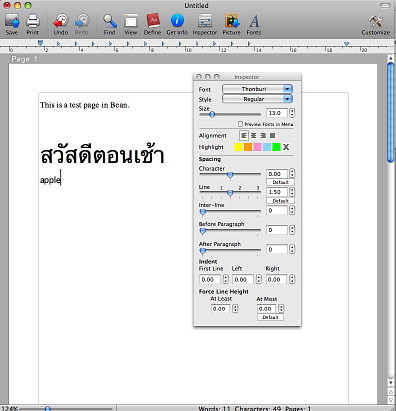Click the At Most height field

pos(266,309)
